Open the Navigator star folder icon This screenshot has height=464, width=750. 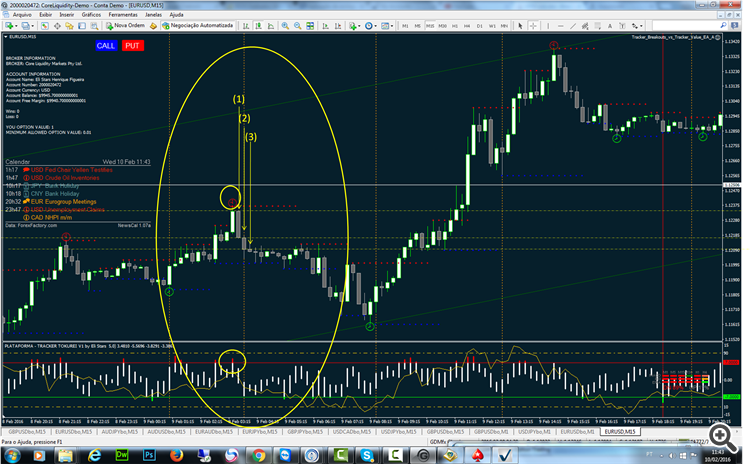tap(69, 25)
